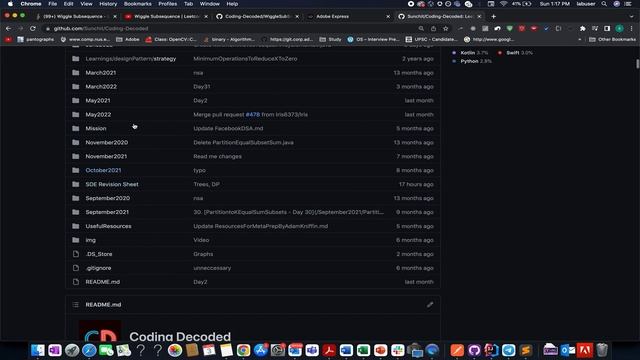The image size is (640, 360).
Task: Close the Adobe Express tab
Action: click(388, 16)
